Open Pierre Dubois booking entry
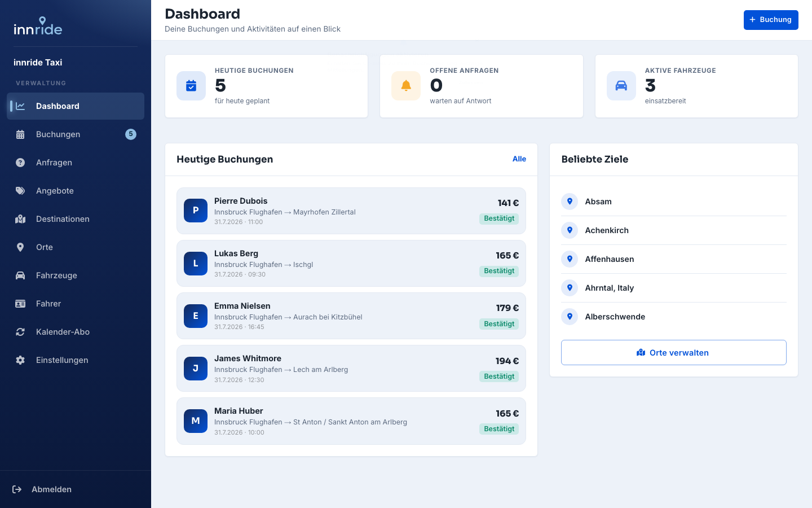Image resolution: width=812 pixels, height=508 pixels. coord(351,211)
